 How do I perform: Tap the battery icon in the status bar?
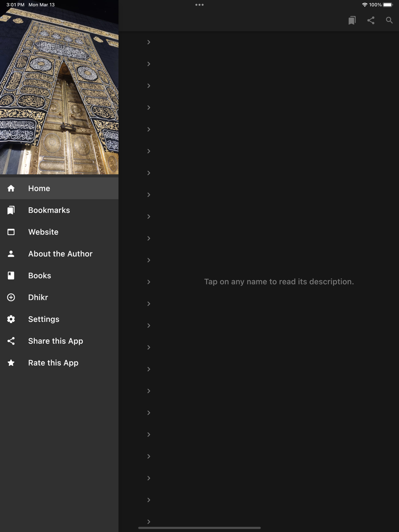pos(388,5)
